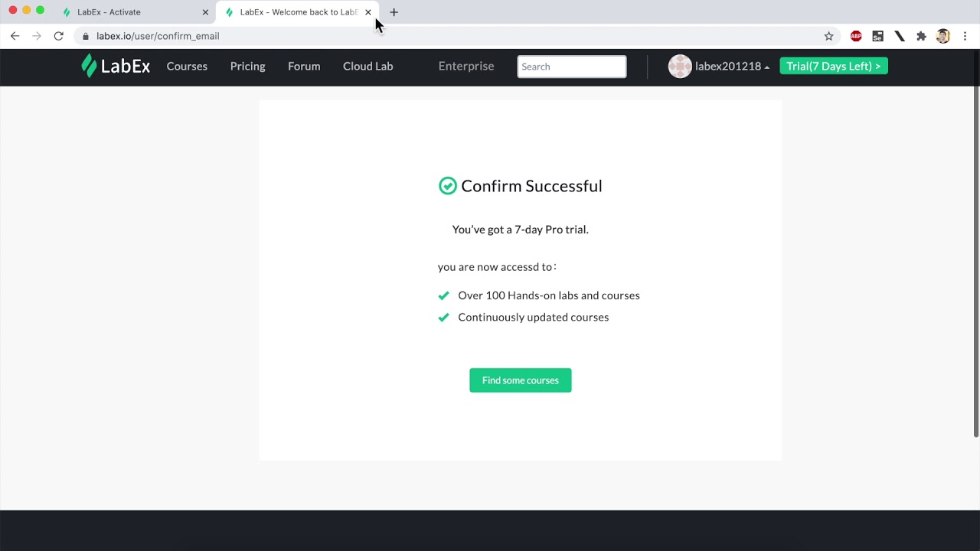The image size is (980, 551).
Task: Open Cloud Lab from navbar
Action: (367, 67)
